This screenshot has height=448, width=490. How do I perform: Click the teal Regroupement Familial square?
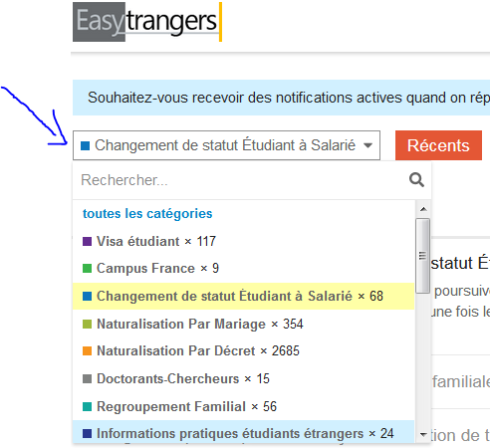[x=87, y=406]
